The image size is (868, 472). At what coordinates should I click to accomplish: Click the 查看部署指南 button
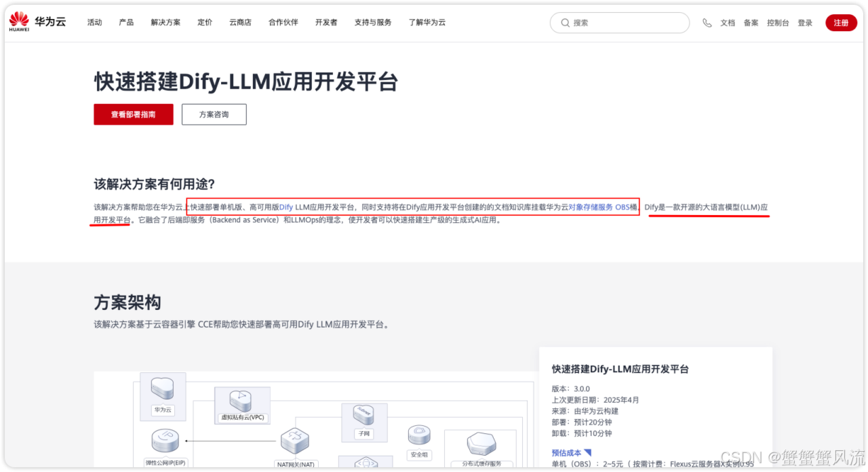click(x=134, y=115)
